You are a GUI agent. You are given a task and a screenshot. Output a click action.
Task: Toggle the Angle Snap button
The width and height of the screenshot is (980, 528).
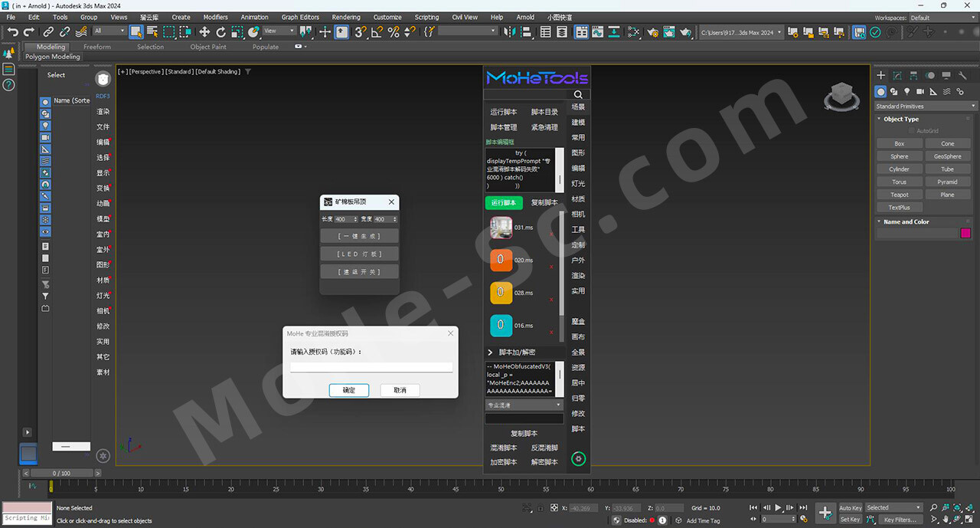[x=377, y=32]
